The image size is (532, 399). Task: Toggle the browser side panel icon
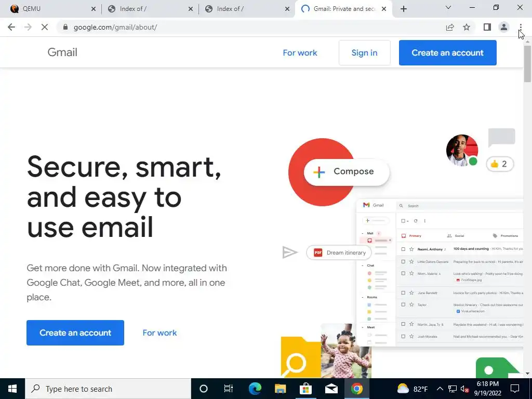click(x=487, y=27)
